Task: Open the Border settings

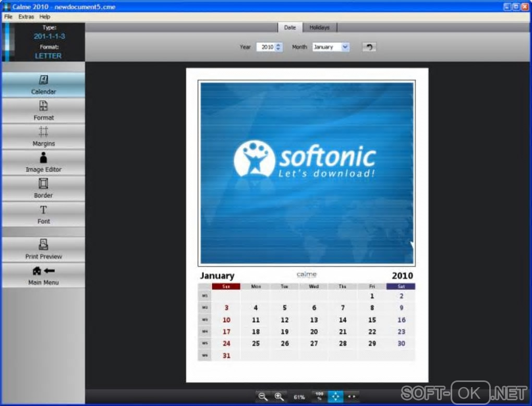Action: click(x=43, y=188)
